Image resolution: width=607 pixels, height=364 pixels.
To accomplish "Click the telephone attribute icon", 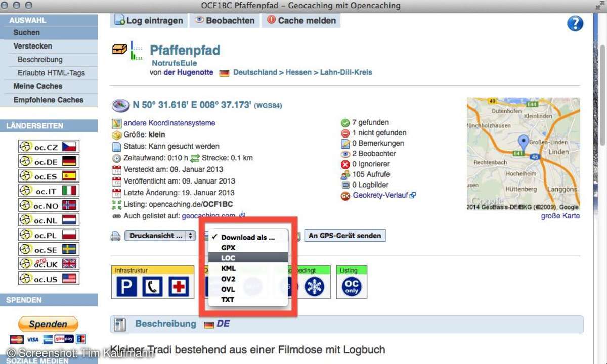I will click(x=153, y=287).
